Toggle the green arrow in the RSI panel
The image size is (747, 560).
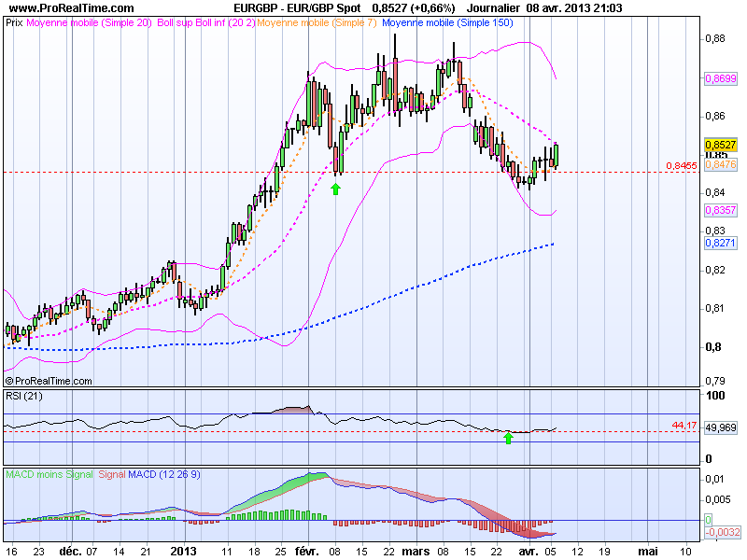[509, 437]
